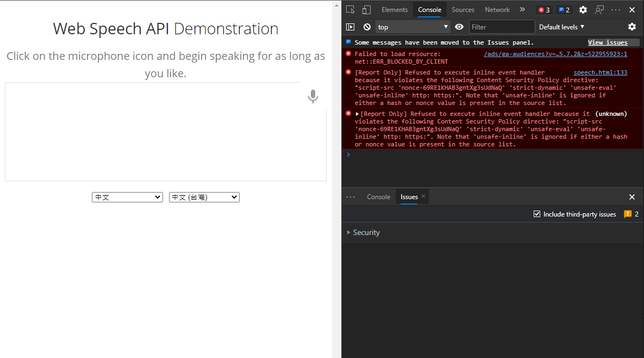Viewport: 644px width, 358px height.
Task: Open the blue issues counter badge
Action: tap(564, 10)
